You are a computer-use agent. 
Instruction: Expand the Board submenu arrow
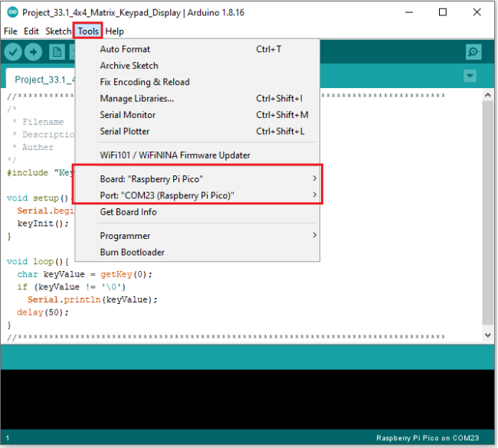click(314, 178)
